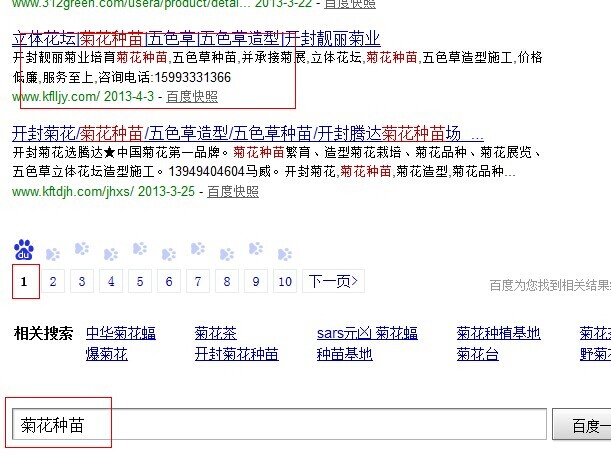This screenshot has width=611, height=457.
Task: Click paw icon above page 10
Action: coord(285,254)
